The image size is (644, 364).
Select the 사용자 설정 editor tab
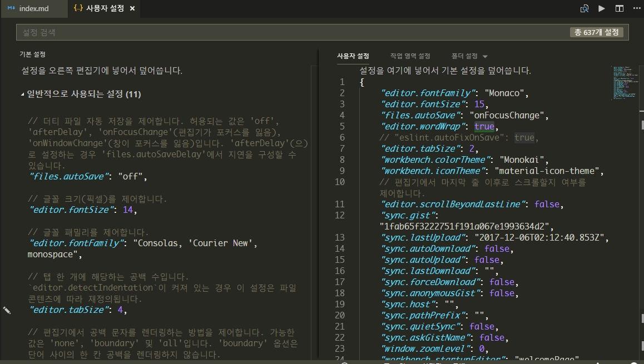(105, 8)
